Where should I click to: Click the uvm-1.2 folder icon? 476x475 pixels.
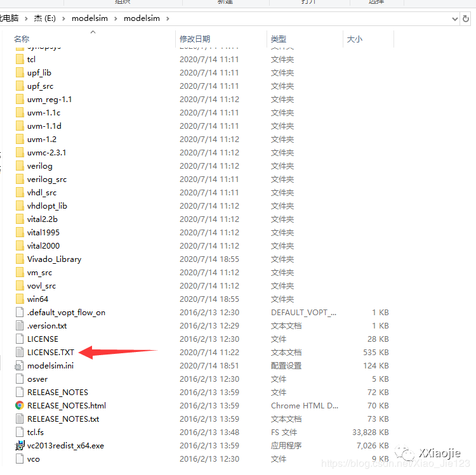pos(20,140)
